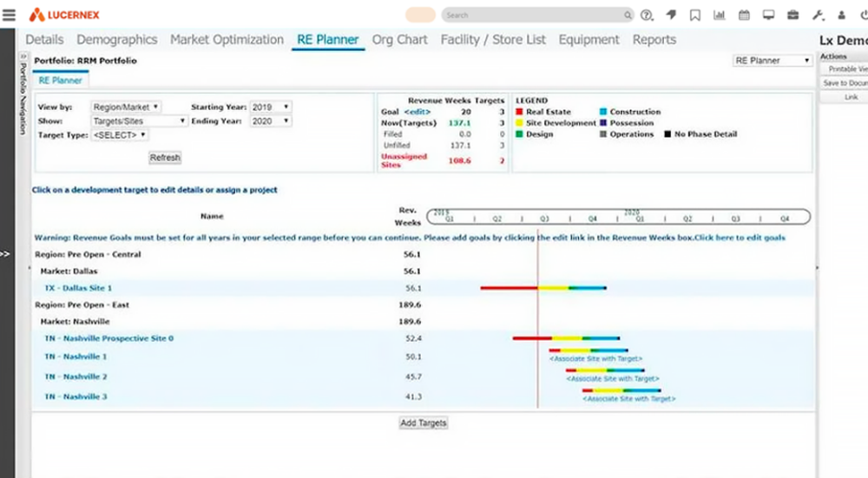Screen dimensions: 868x478
Task: Click the Construction blue legend swatch
Action: pos(603,112)
